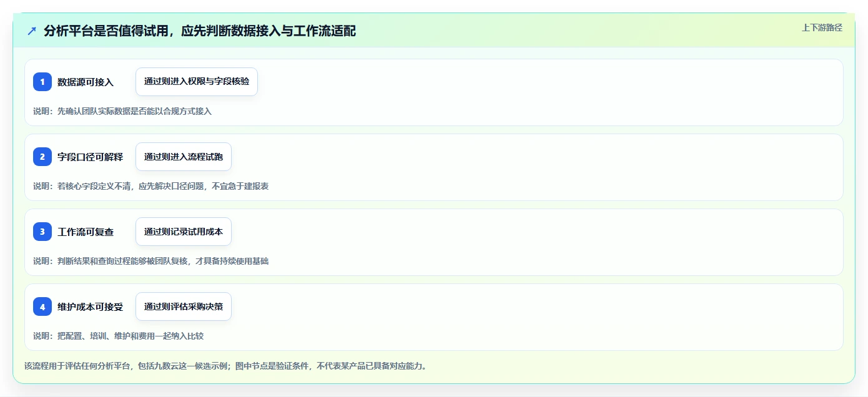Click the note about 判断结果和查询过程
The image size is (868, 397).
[x=151, y=261]
